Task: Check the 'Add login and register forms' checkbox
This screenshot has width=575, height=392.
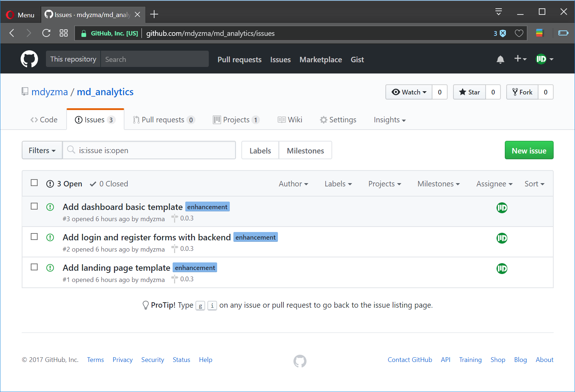Action: (34, 237)
